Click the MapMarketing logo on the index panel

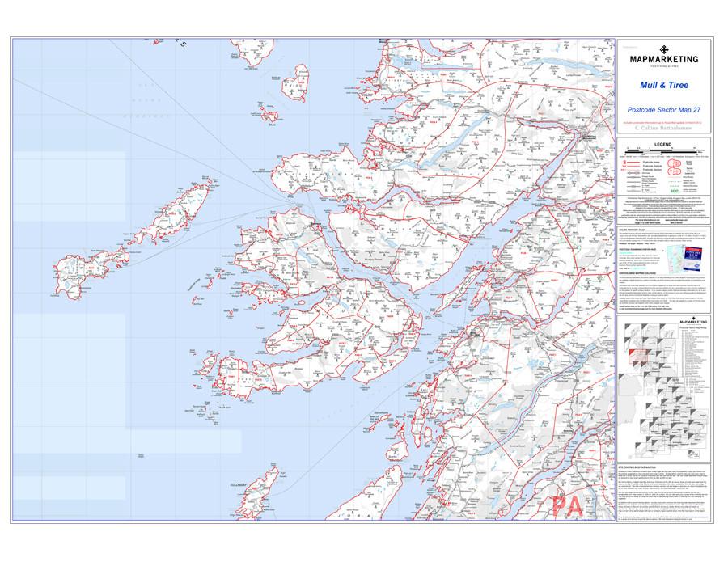tap(694, 321)
